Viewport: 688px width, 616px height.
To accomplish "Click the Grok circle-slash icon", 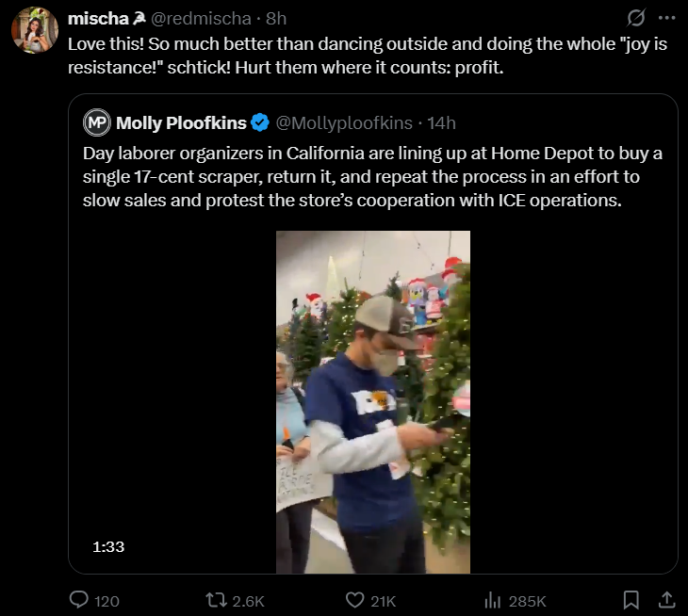I will pyautogui.click(x=636, y=19).
